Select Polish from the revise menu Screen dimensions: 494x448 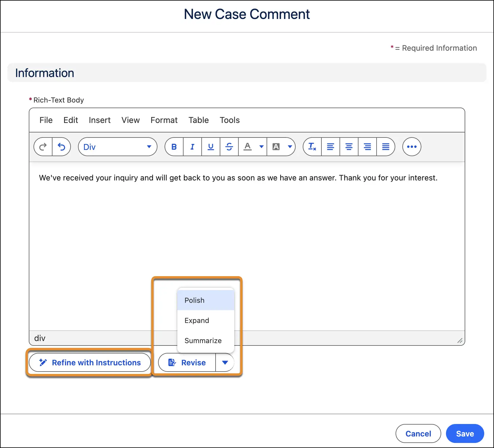pos(206,300)
